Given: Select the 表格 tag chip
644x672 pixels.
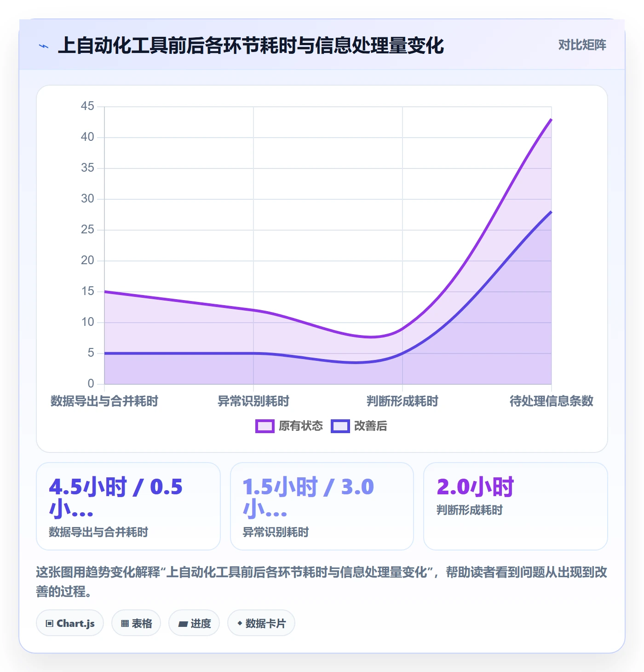Looking at the screenshot, I should pyautogui.click(x=136, y=623).
